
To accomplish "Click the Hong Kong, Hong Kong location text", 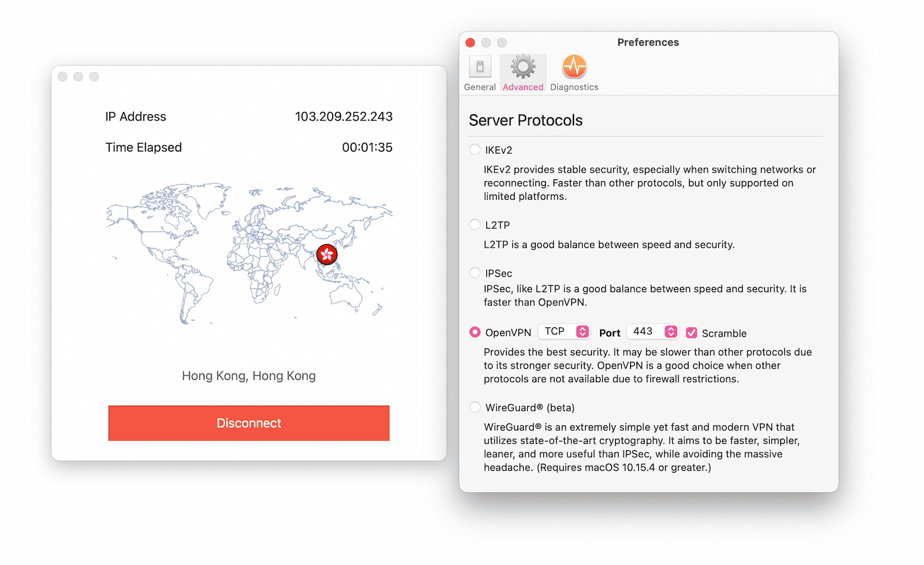I will coord(249,376).
